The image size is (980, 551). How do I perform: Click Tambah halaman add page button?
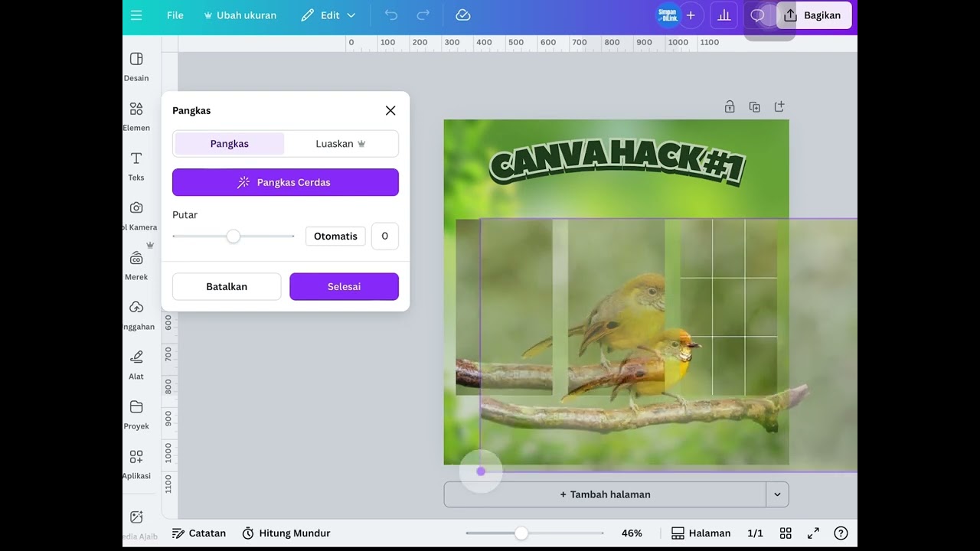605,494
